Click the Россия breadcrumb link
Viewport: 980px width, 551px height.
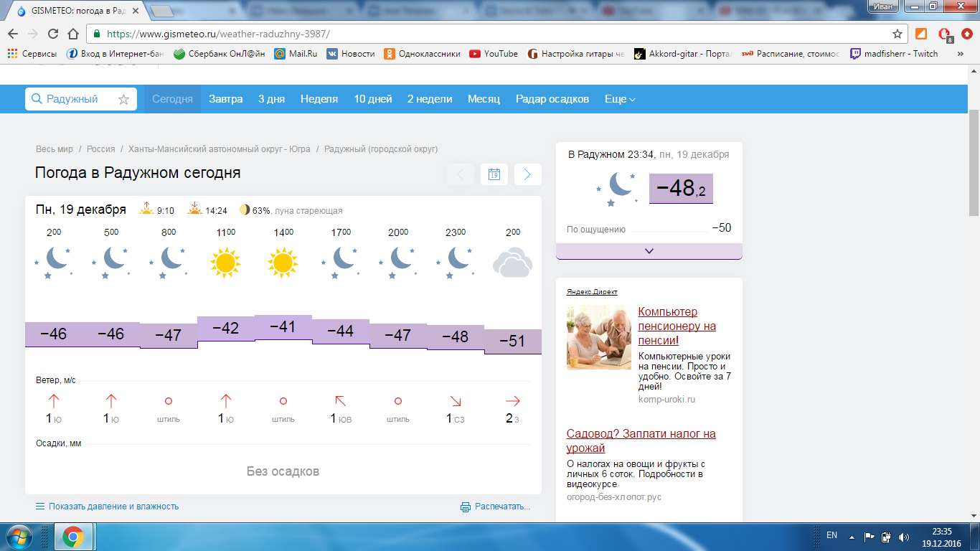(x=100, y=149)
